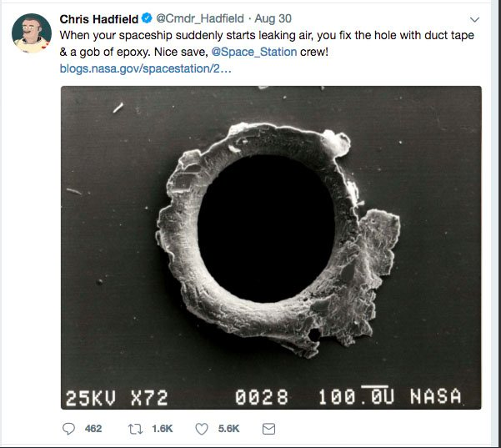Click the verified badge next to Chris Hadfield
The width and height of the screenshot is (501, 448).
[x=147, y=18]
